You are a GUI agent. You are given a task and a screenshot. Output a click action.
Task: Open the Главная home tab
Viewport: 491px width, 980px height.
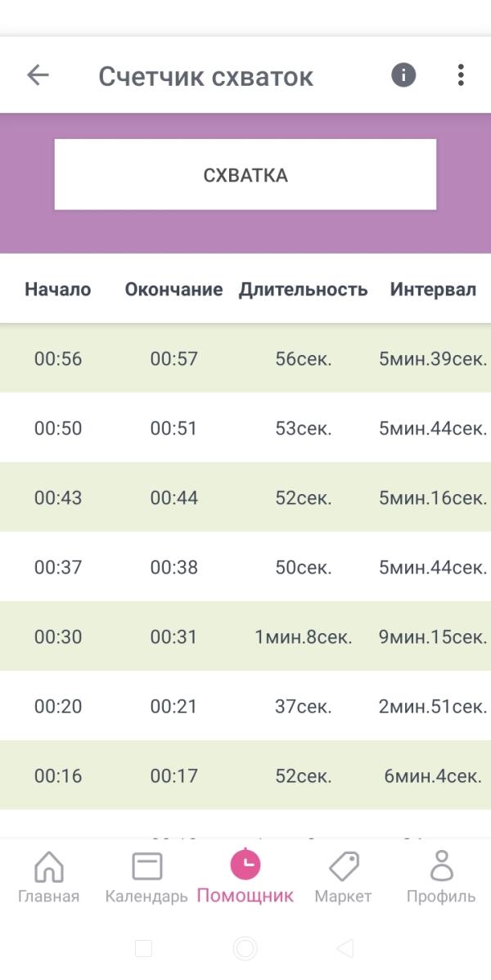49,867
